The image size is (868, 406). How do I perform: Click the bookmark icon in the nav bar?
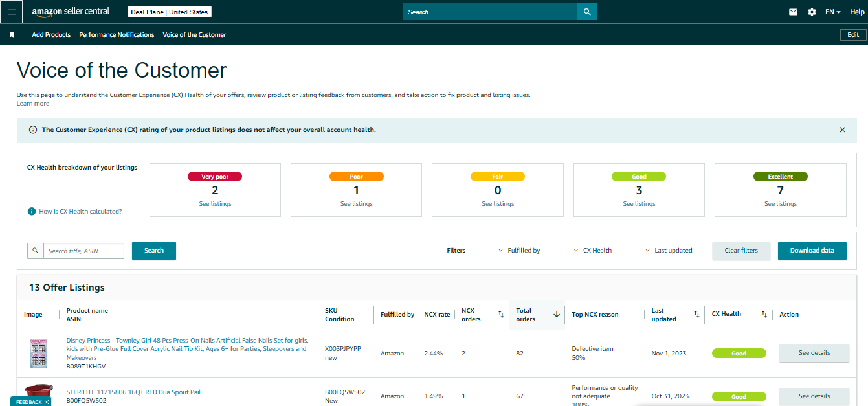tap(12, 35)
